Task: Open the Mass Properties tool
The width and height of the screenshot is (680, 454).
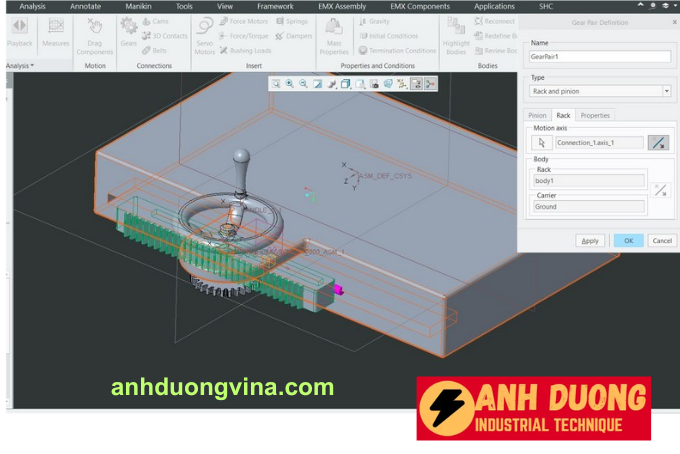Action: tap(334, 32)
